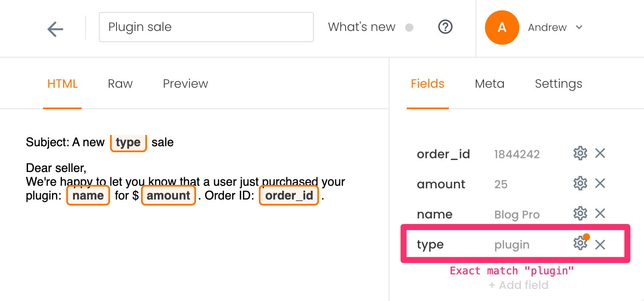This screenshot has height=301, width=644.
Task: Click the + Add field button
Action: (x=518, y=285)
